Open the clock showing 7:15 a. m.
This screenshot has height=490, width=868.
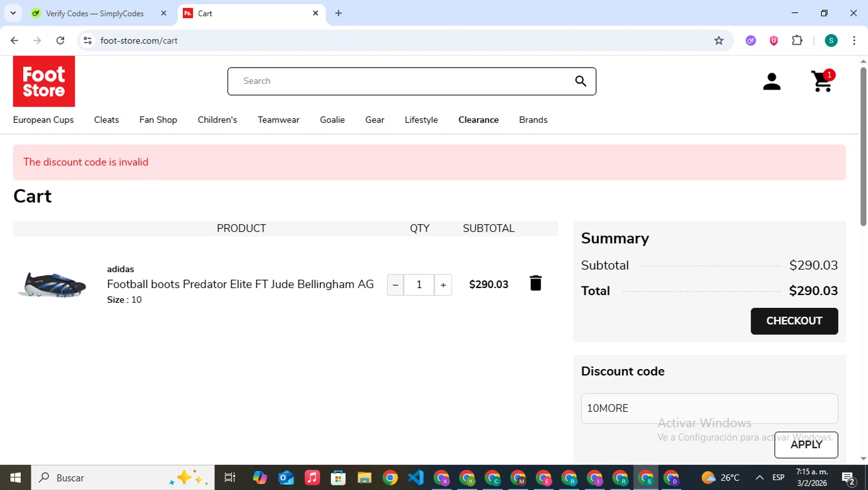pyautogui.click(x=812, y=477)
